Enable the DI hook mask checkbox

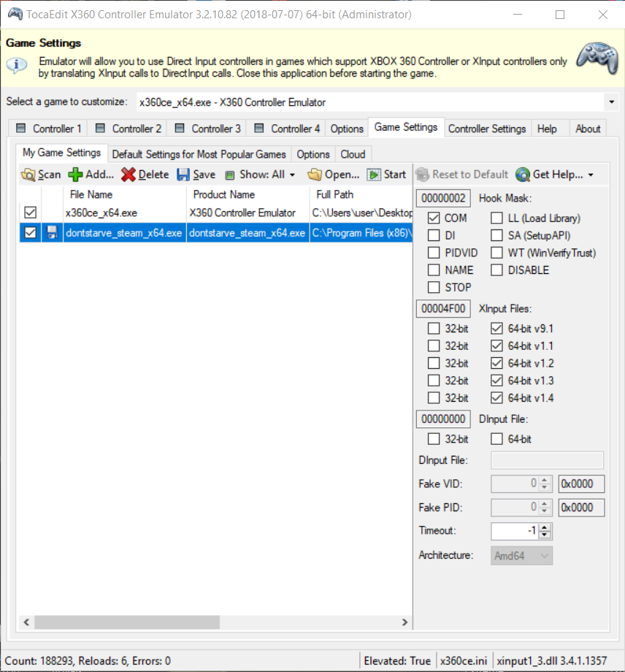(x=434, y=235)
